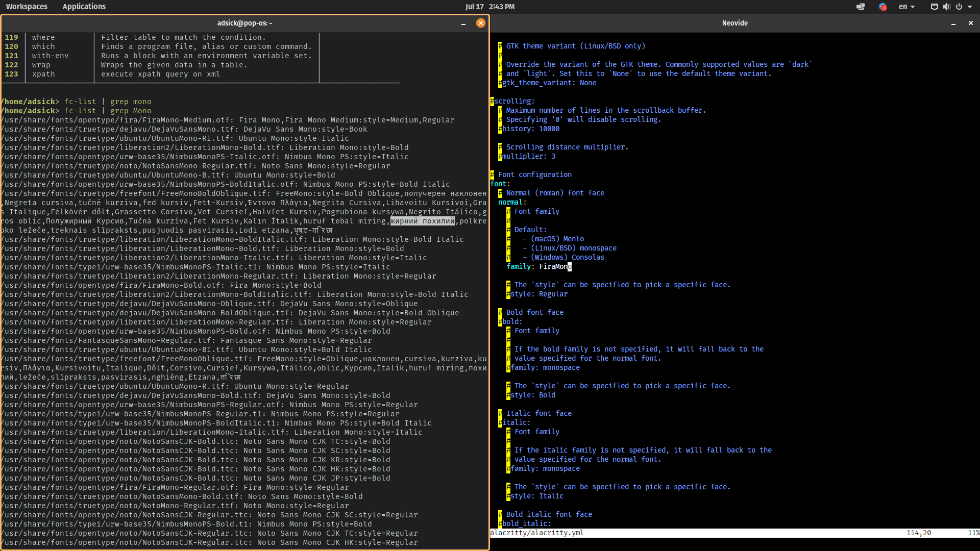Click the Neovide window title
Viewport: 980px width, 551px height.
pos(734,23)
